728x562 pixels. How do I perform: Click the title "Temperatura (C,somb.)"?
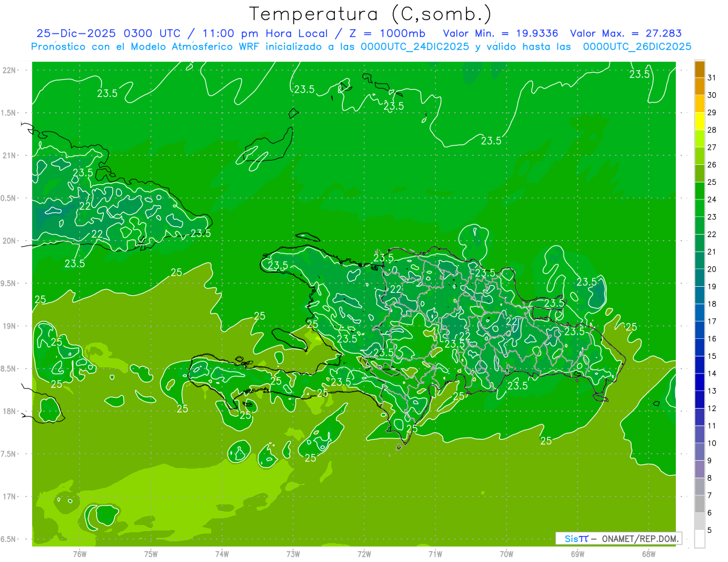coord(370,14)
